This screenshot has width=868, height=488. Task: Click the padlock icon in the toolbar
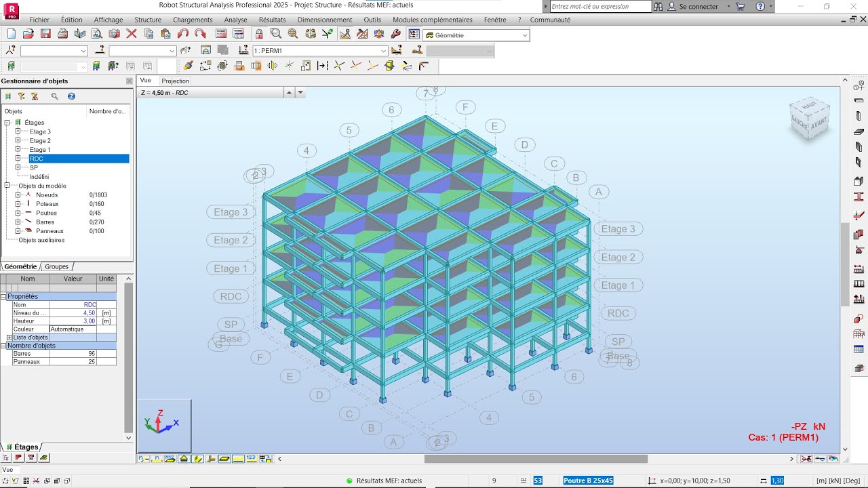[259, 34]
